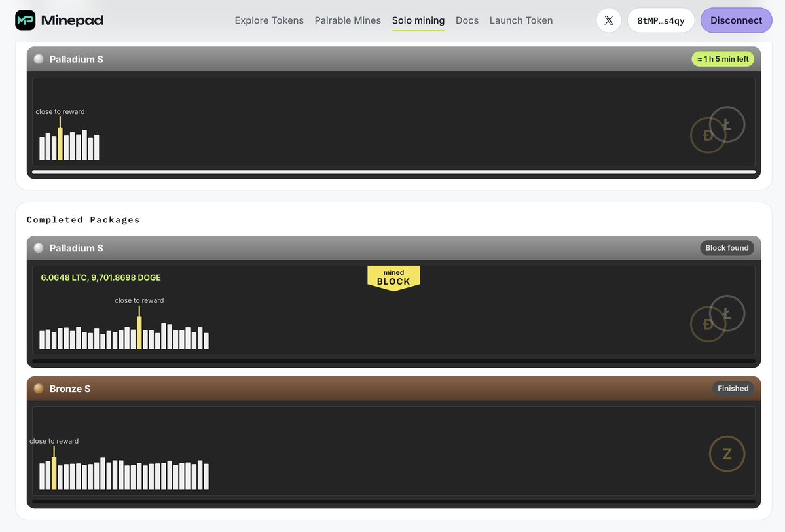Click the silver medal dot of completed Palladium S
Viewport: 785px width, 532px height.
tap(39, 248)
